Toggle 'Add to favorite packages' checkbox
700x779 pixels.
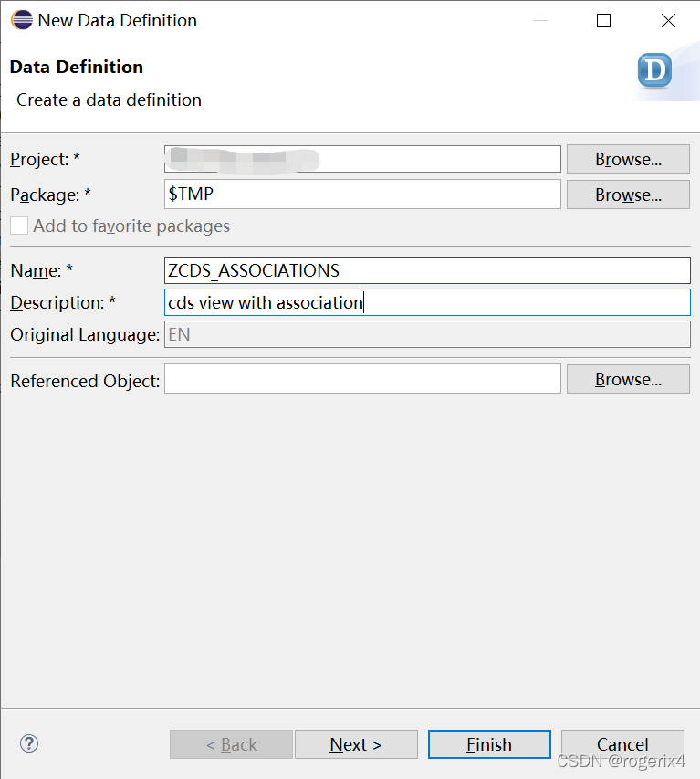click(19, 226)
